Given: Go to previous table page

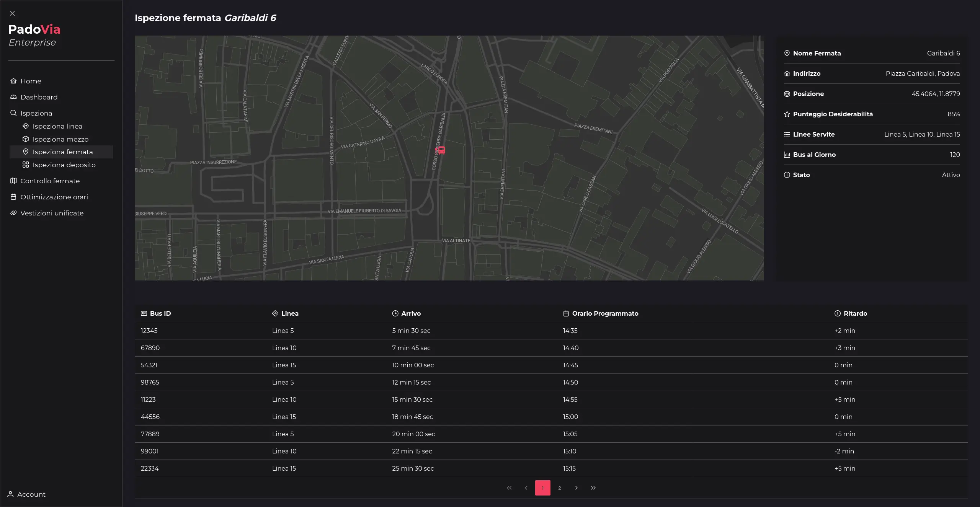Looking at the screenshot, I should pos(526,488).
